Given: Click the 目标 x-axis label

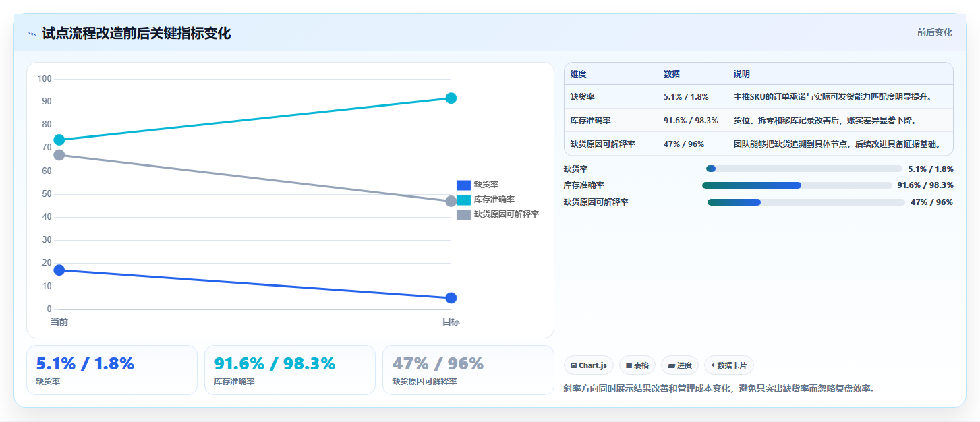Looking at the screenshot, I should click(x=451, y=322).
